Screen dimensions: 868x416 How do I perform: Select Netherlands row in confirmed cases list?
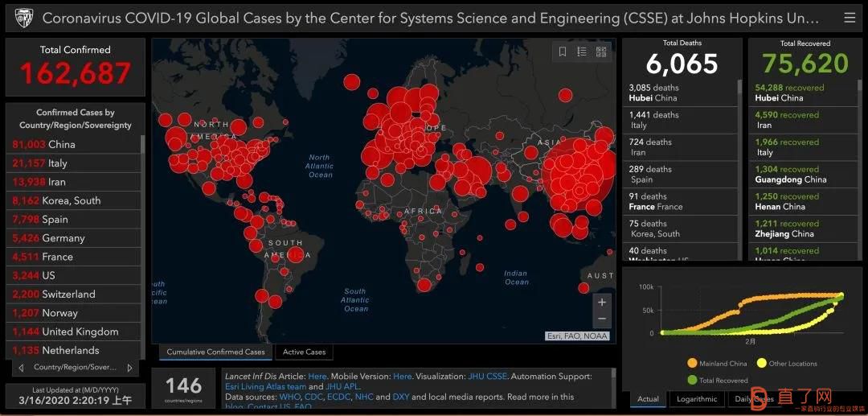pyautogui.click(x=74, y=351)
